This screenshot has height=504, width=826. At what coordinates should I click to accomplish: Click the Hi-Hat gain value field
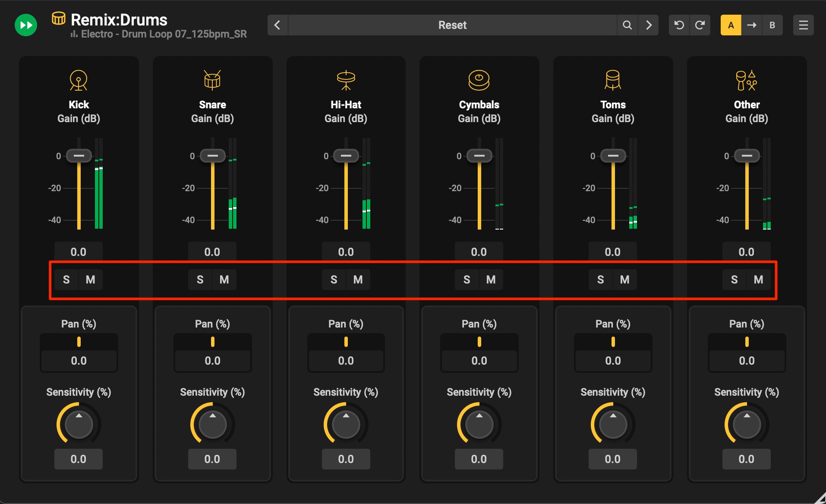346,252
